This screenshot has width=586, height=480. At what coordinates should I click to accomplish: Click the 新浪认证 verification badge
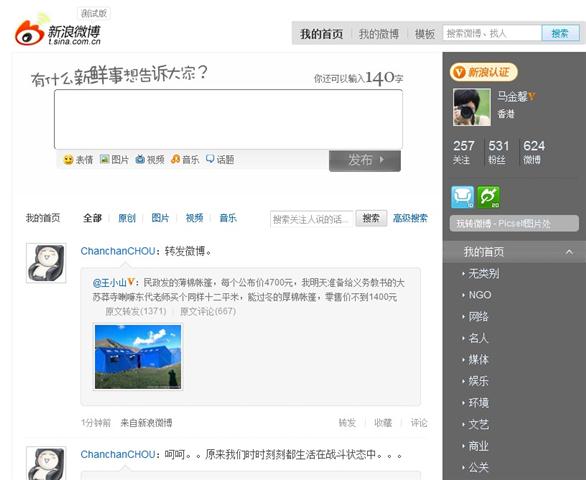click(x=483, y=72)
